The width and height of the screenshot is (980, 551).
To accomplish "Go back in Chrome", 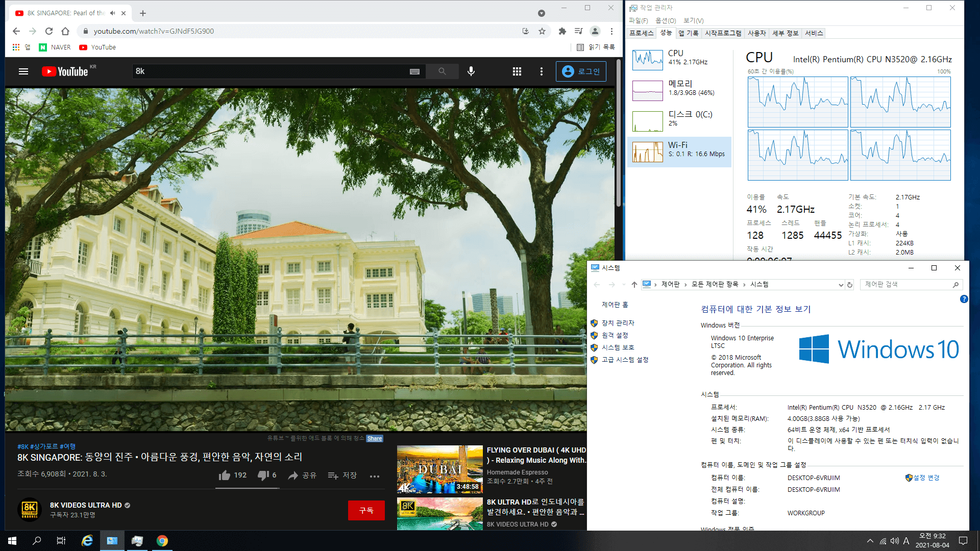I will [x=16, y=31].
